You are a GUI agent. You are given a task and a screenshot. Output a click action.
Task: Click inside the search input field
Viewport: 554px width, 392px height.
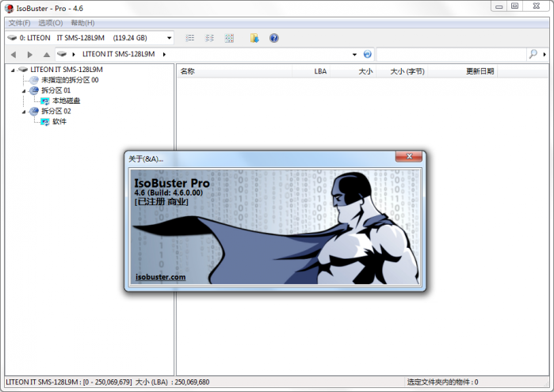click(451, 55)
